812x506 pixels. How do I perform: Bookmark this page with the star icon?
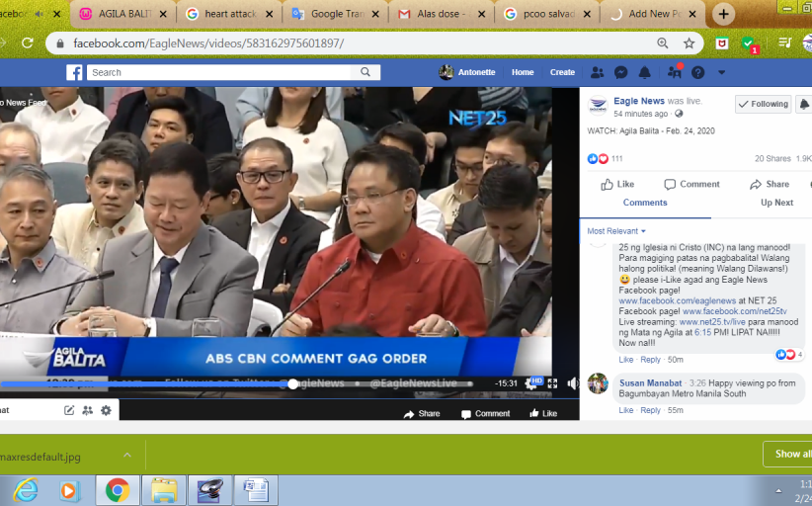pos(689,43)
